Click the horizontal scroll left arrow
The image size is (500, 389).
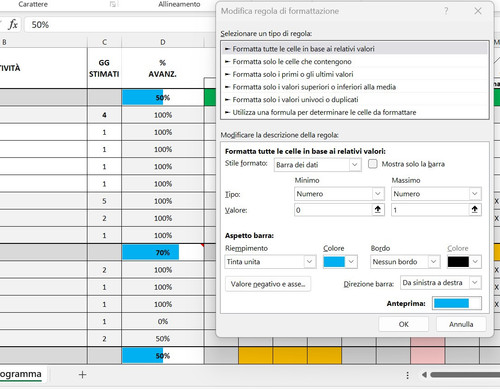coord(424,375)
